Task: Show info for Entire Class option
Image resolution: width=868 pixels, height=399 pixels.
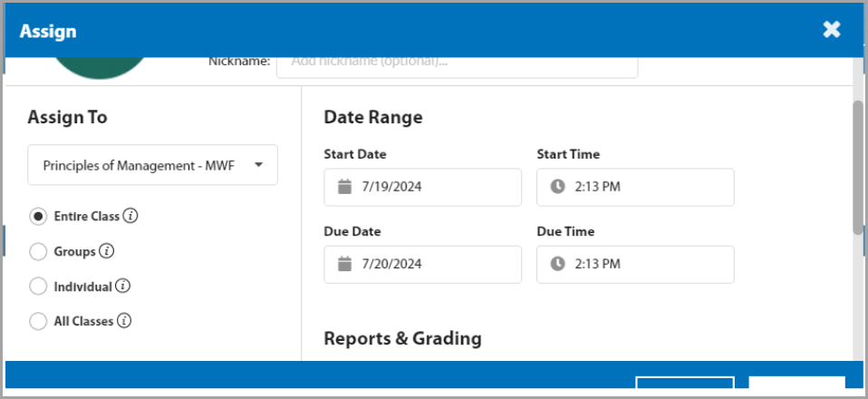Action: tap(131, 216)
